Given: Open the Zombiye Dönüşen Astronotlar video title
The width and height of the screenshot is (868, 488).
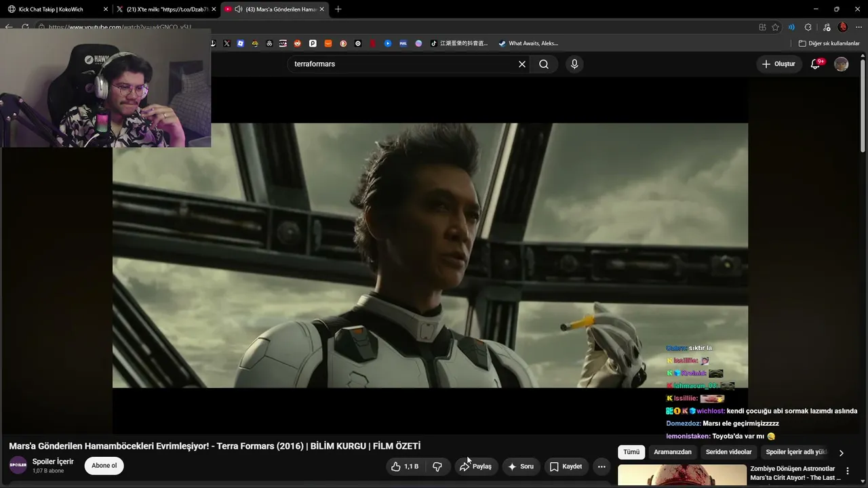Looking at the screenshot, I should click(x=795, y=473).
